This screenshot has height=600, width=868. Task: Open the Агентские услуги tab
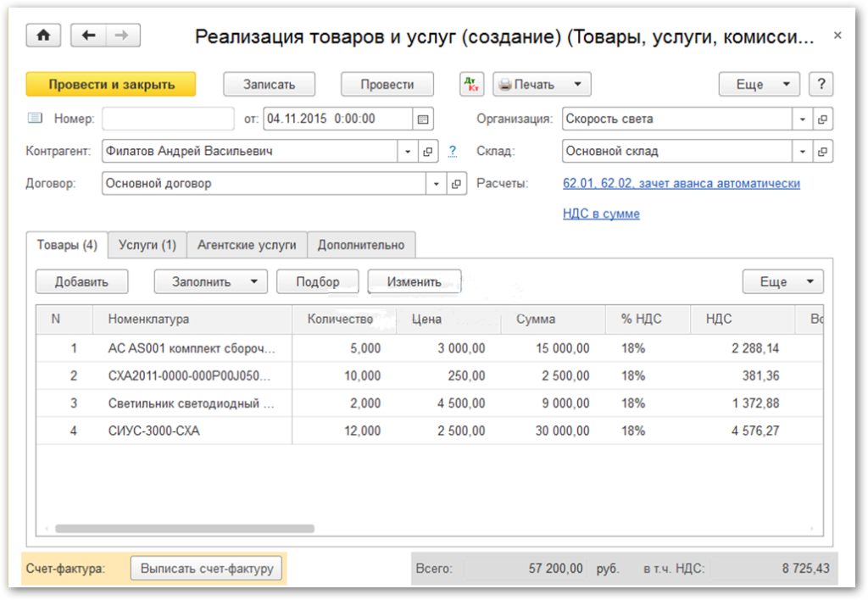tap(247, 245)
